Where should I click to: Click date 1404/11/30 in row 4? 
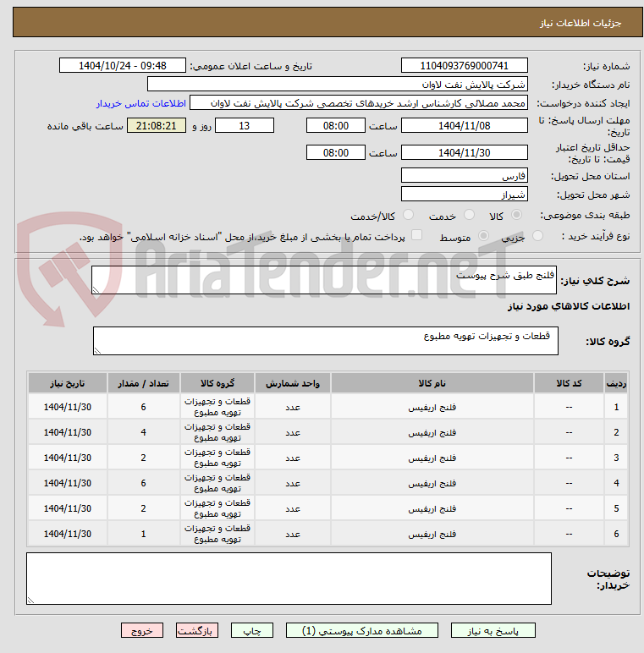68,483
